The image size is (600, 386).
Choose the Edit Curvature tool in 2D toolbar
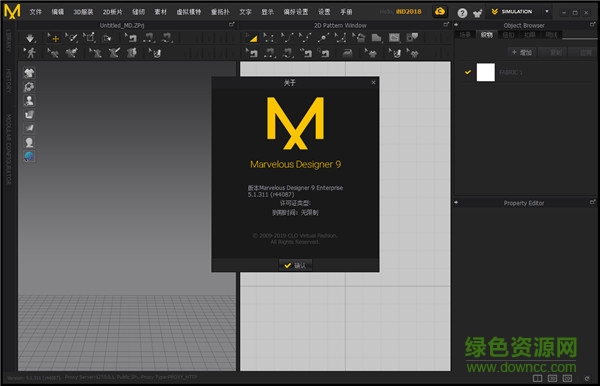click(287, 38)
